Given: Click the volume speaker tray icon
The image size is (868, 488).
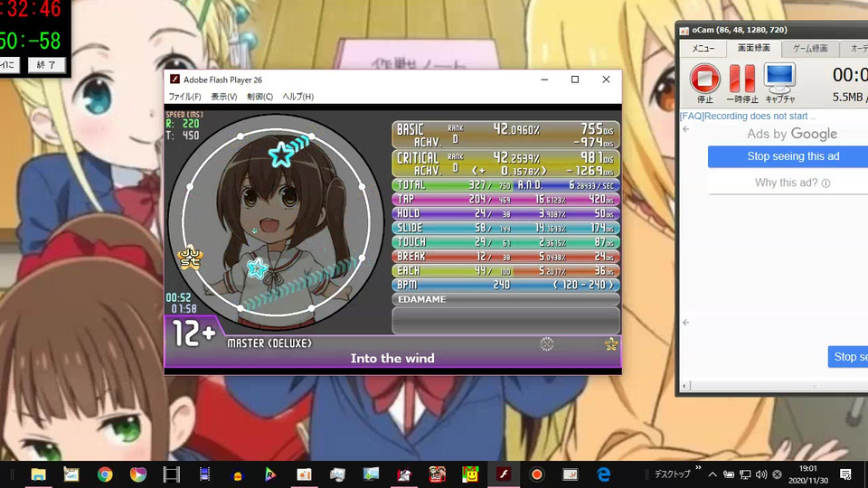Looking at the screenshot, I should (761, 474).
